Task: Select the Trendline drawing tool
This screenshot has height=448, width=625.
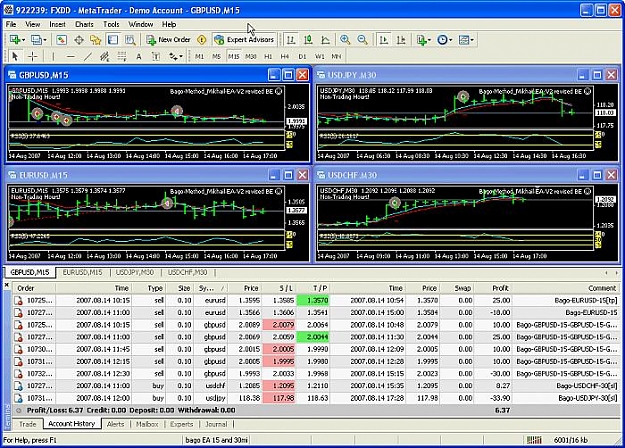Action: tap(88, 56)
